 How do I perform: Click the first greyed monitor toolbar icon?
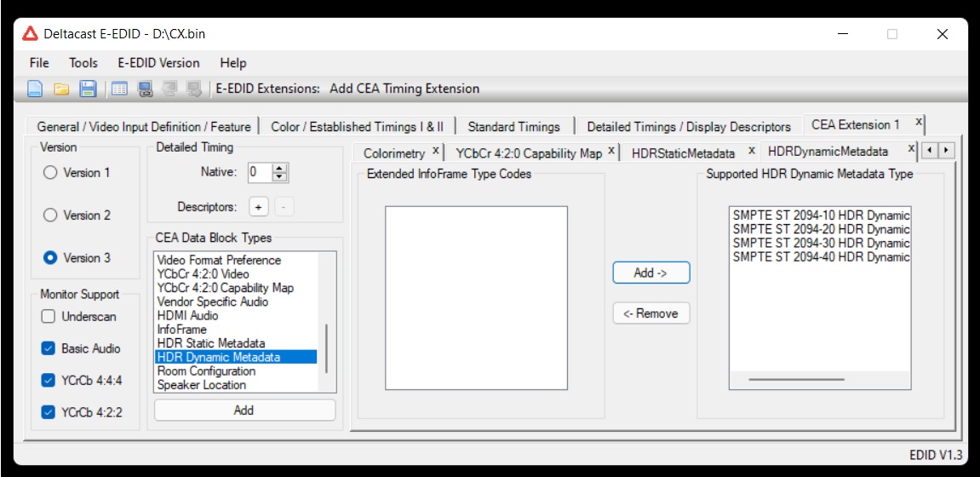coord(169,89)
